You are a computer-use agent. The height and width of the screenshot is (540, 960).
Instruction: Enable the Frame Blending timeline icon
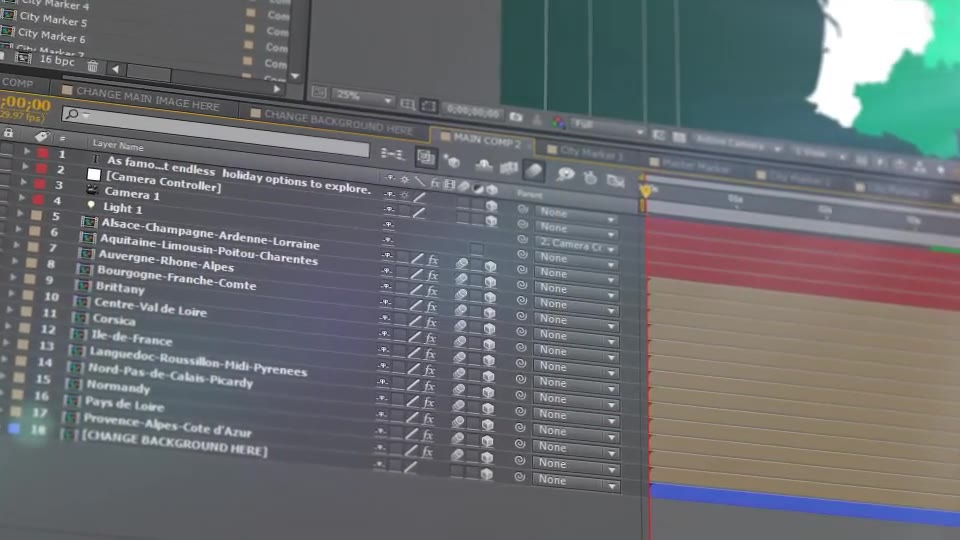coord(509,167)
